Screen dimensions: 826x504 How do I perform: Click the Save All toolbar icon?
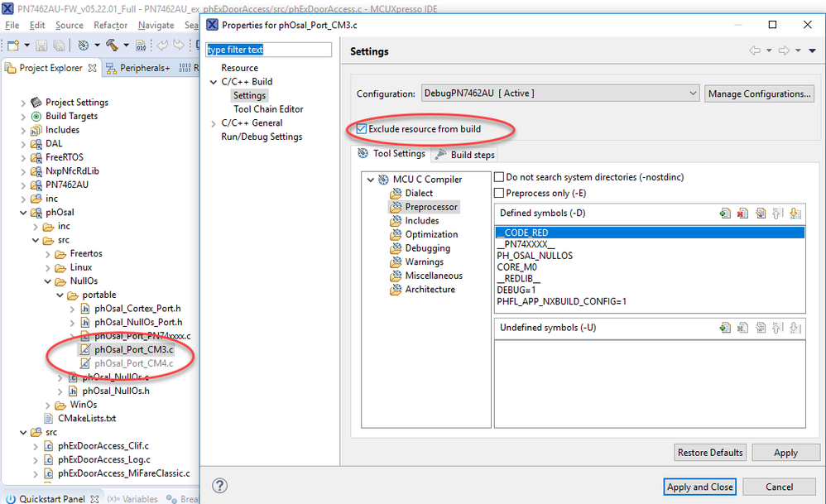(x=59, y=46)
